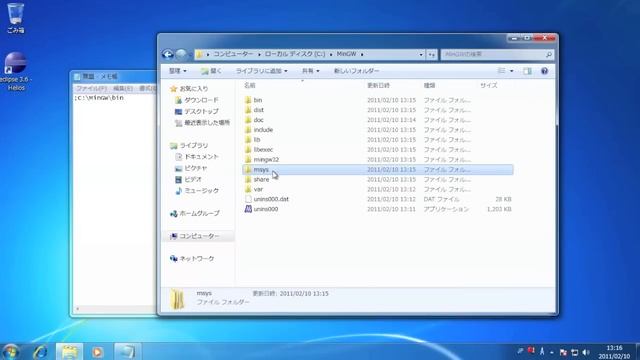Switch to Notepad taskbar button
Image resolution: width=640 pixels, height=360 pixels.
coord(127,352)
